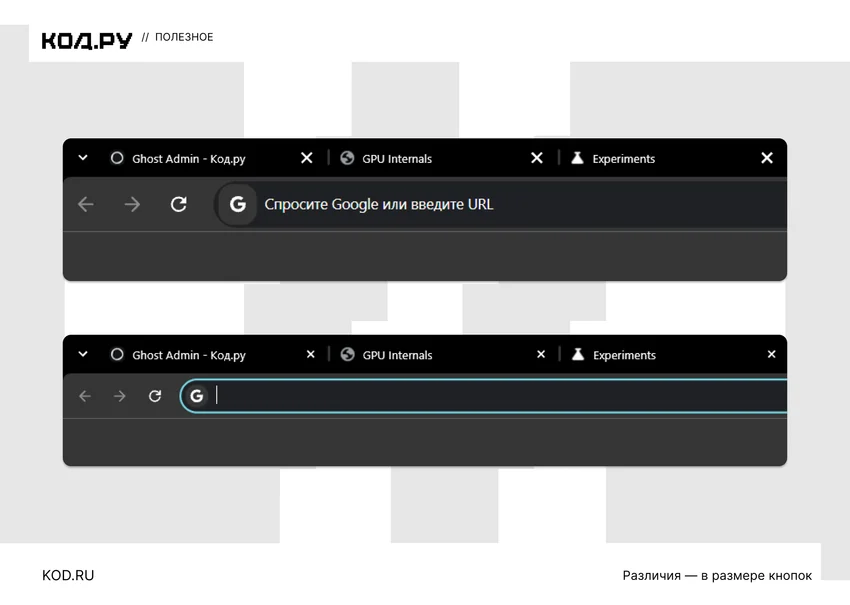Viewport: 850px width, 605px height.
Task: Select Ghost Admin tab in upper browser
Action: tap(211, 158)
